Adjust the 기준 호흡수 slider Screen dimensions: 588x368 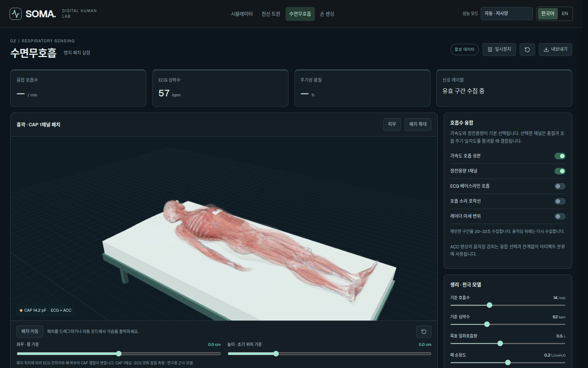pyautogui.click(x=508, y=305)
